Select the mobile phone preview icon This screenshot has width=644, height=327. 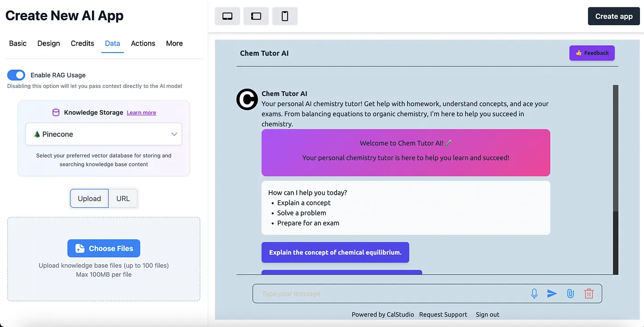(285, 16)
